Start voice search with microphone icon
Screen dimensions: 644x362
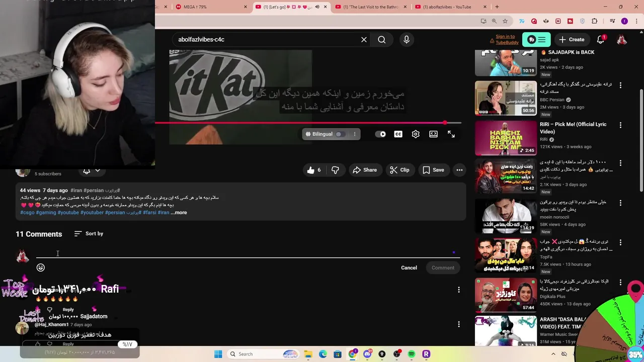coord(407,39)
